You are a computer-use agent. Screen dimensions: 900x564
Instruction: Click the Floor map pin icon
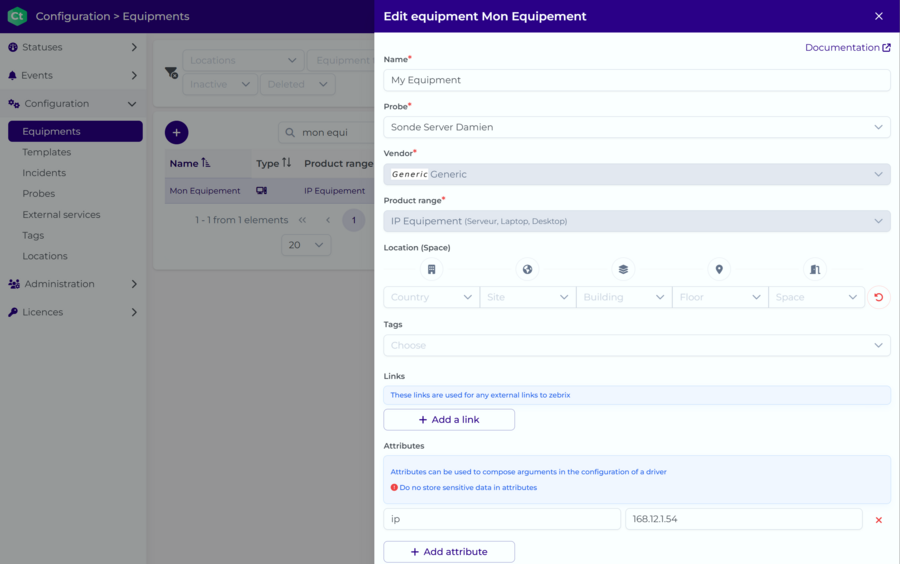719,269
